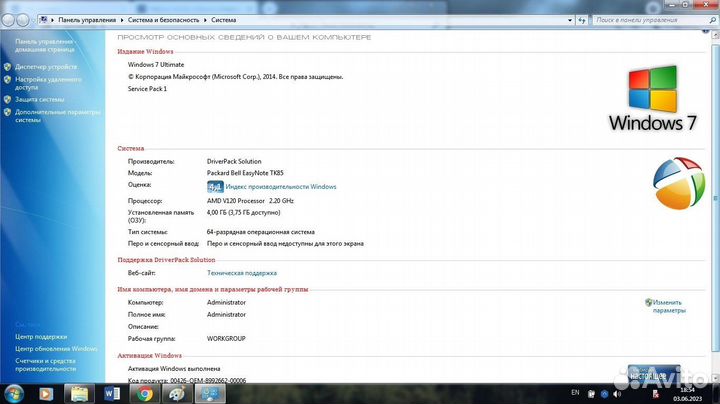This screenshot has height=404, width=720.
Task: Open the 'Техническая поддержка' website link
Action: coord(242,273)
